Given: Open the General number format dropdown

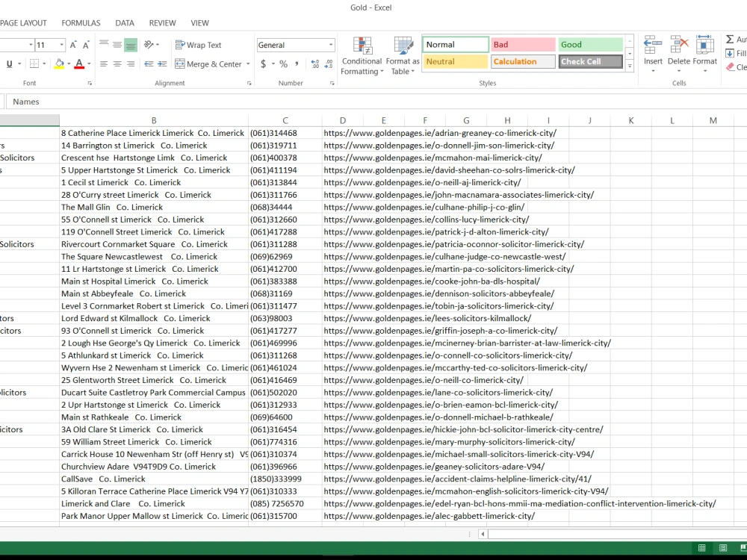Looking at the screenshot, I should click(331, 45).
